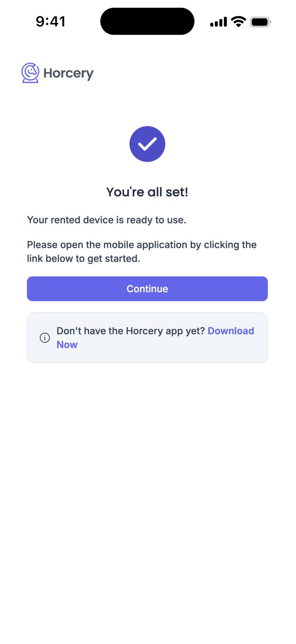Tap the Wi-Fi status icon
Image resolution: width=296 pixels, height=644 pixels.
click(x=239, y=22)
